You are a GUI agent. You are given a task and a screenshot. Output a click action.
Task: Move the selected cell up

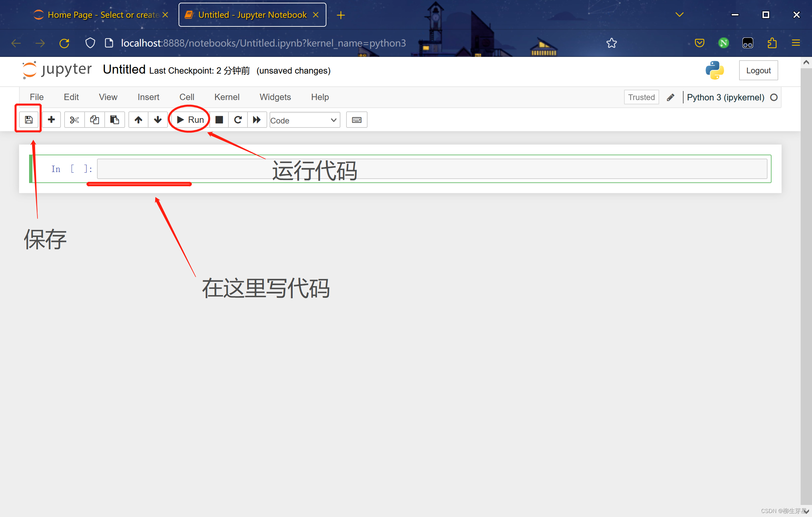pos(138,119)
